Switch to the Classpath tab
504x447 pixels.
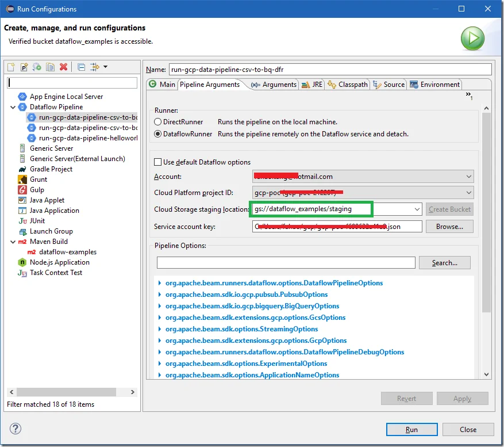click(348, 85)
